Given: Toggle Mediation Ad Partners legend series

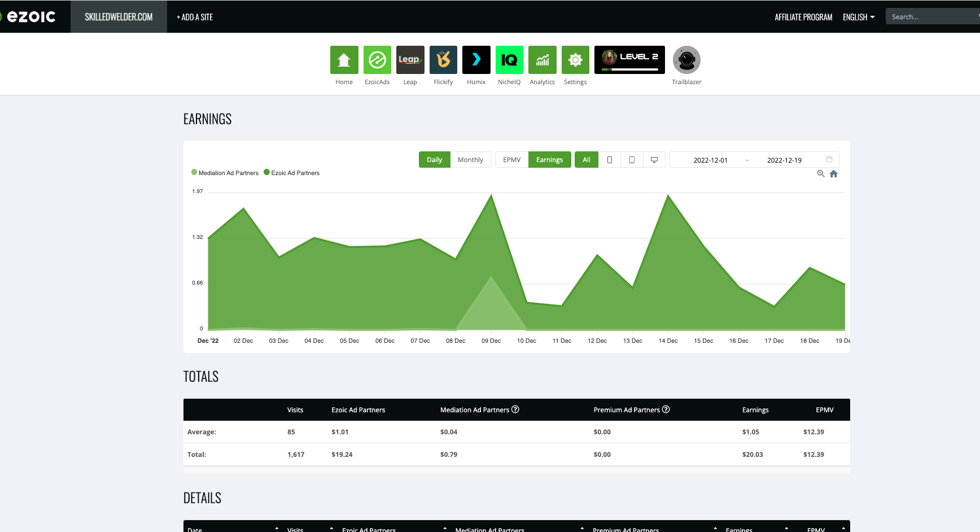Looking at the screenshot, I should [225, 173].
